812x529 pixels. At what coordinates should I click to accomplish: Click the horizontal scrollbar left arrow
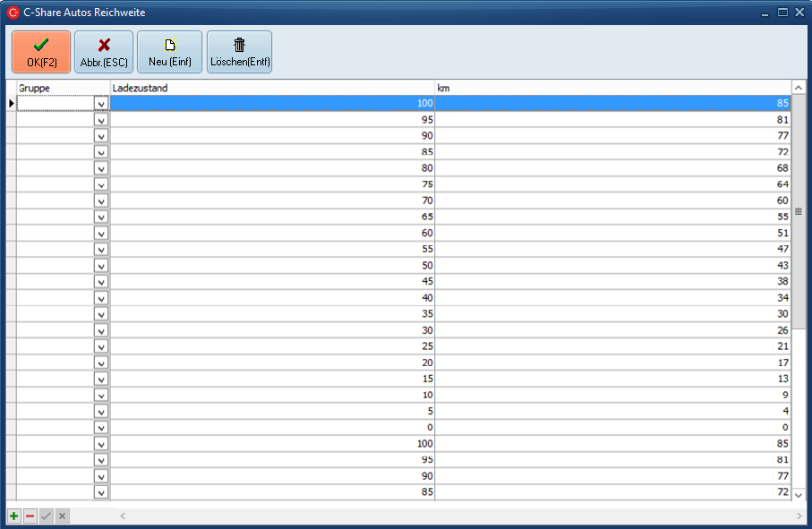pyautogui.click(x=123, y=516)
